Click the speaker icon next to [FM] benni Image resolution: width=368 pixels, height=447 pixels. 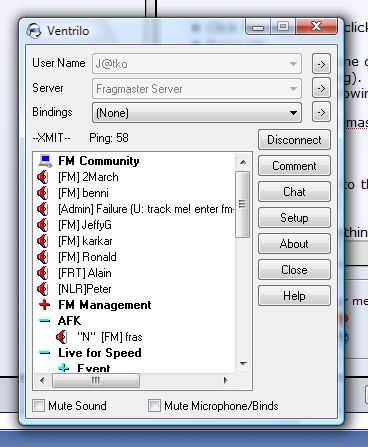coord(43,193)
